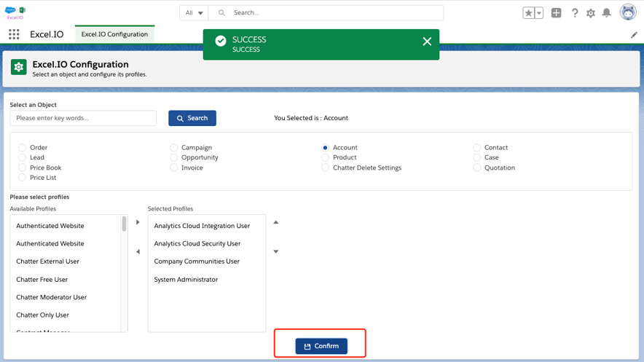The image size is (644, 362).
Task: Select the Opportunity radio button
Action: pyautogui.click(x=174, y=157)
